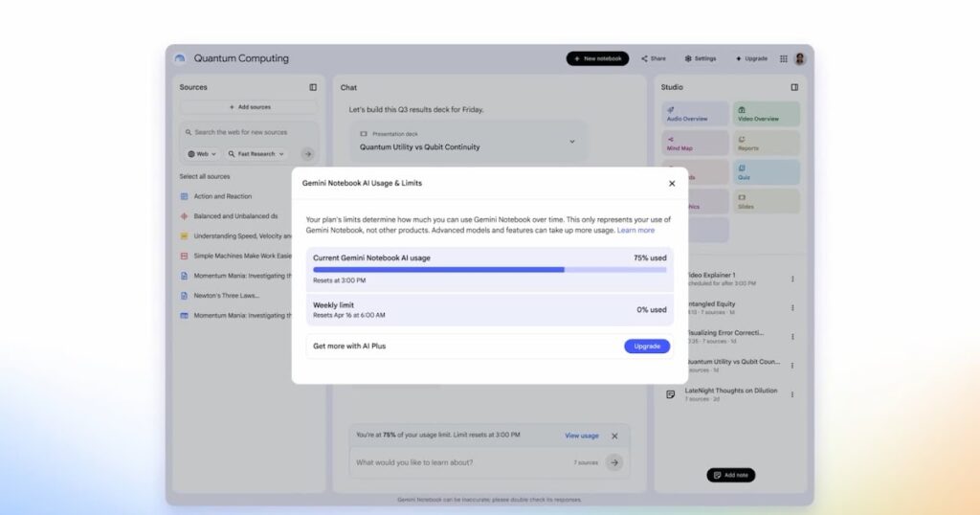Open the Fast Research dropdown
The width and height of the screenshot is (980, 515).
click(x=256, y=154)
